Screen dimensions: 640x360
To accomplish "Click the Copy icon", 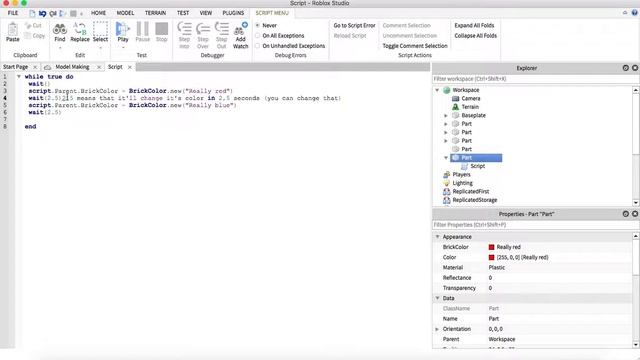I will coord(28,36).
